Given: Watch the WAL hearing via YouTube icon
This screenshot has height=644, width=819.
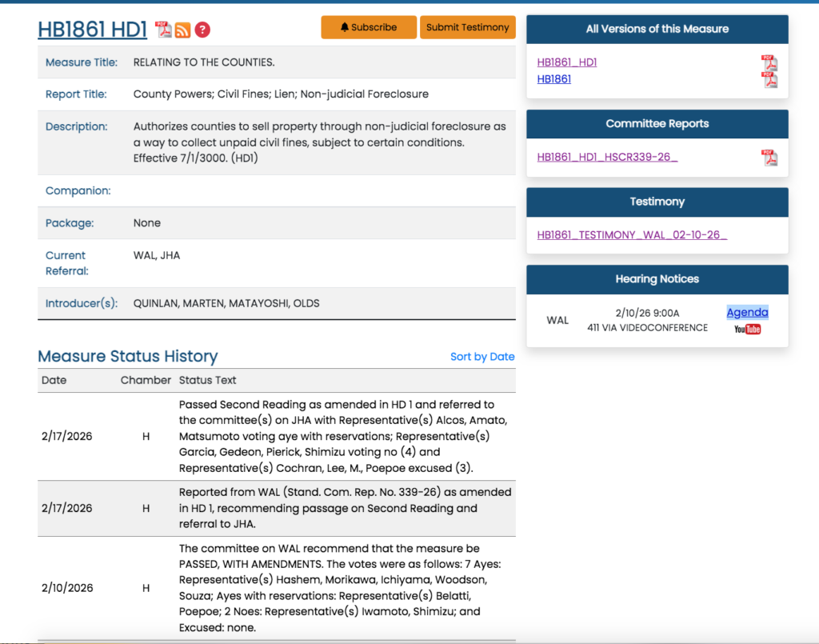Looking at the screenshot, I should click(x=747, y=329).
